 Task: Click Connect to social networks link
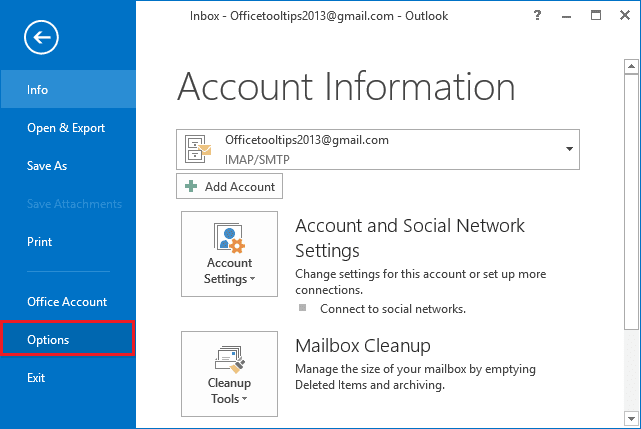point(393,309)
